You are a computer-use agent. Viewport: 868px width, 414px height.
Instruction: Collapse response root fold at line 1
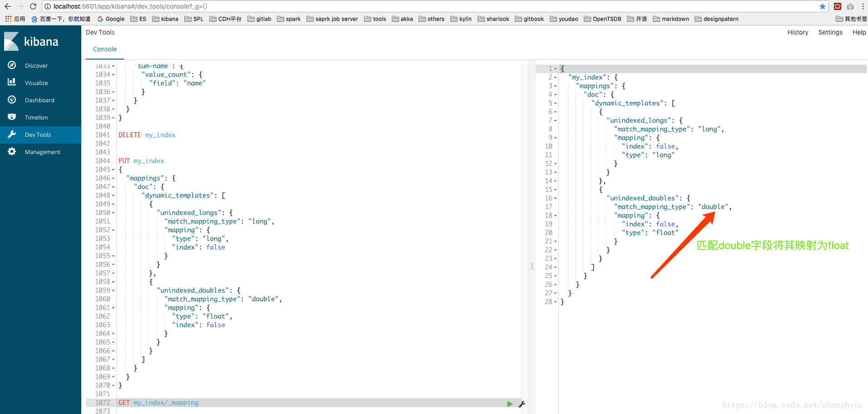coord(555,69)
